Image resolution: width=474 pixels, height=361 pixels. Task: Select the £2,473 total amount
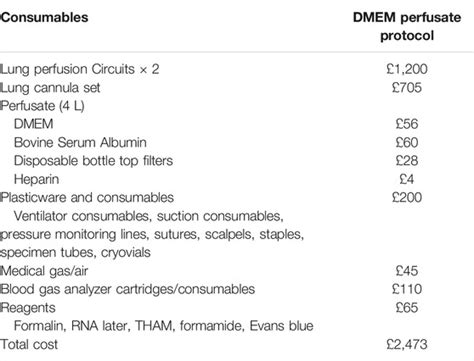pos(407,344)
